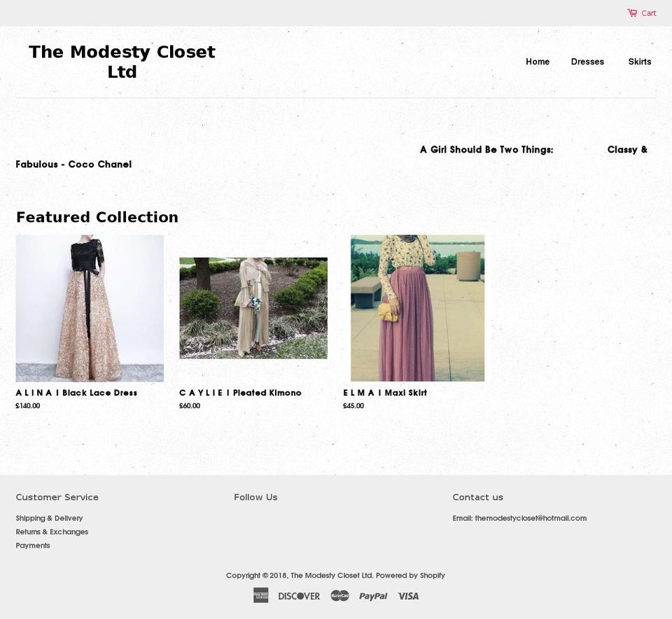The height and width of the screenshot is (619, 672).
Task: Open the Dresses menu item
Action: tap(587, 62)
